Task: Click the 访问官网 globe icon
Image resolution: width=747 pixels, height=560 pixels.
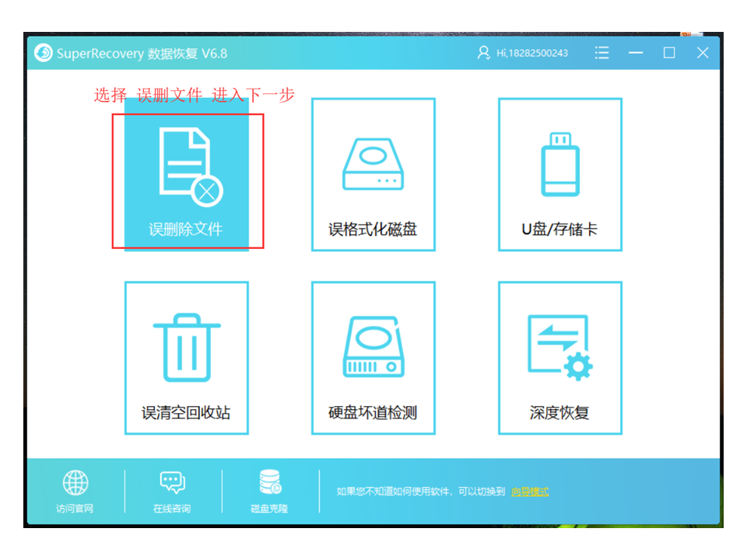Action: click(x=75, y=482)
